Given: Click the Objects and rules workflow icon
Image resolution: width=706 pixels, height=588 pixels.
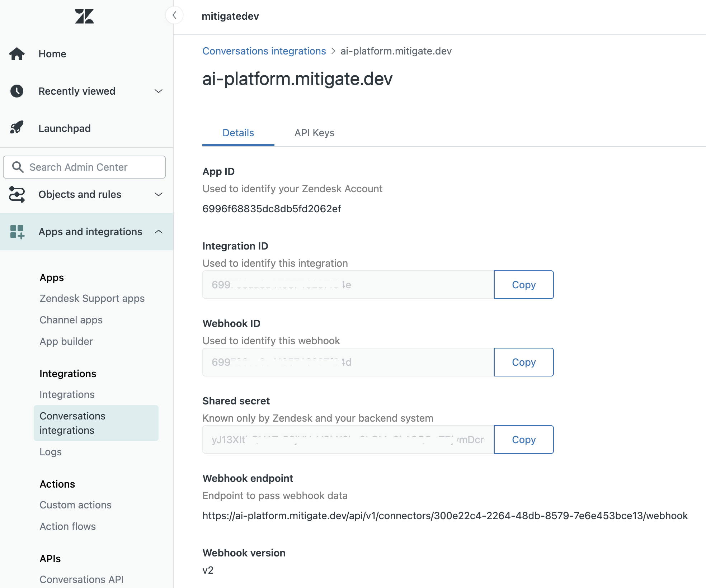Looking at the screenshot, I should click(17, 194).
